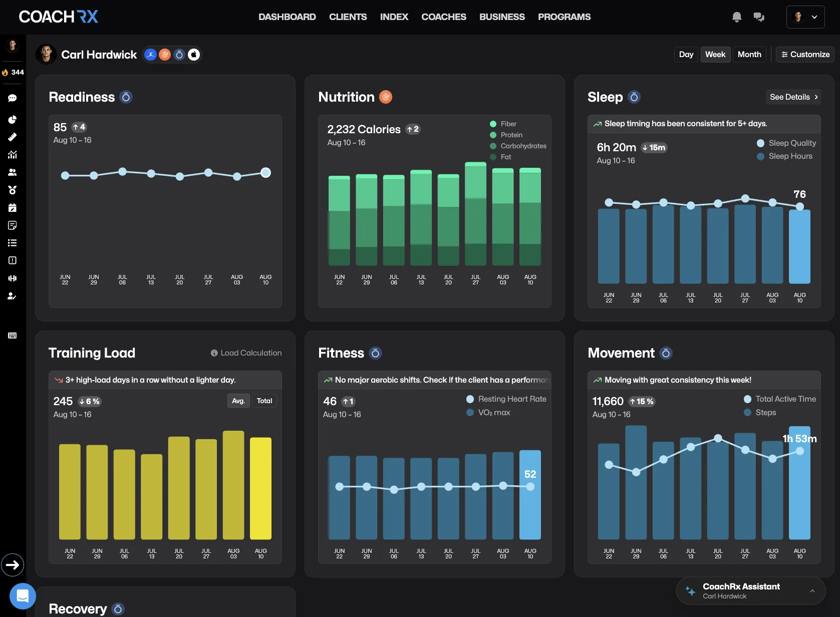Open the chat messages sidebar icon
The height and width of the screenshot is (617, 840).
pyautogui.click(x=13, y=98)
